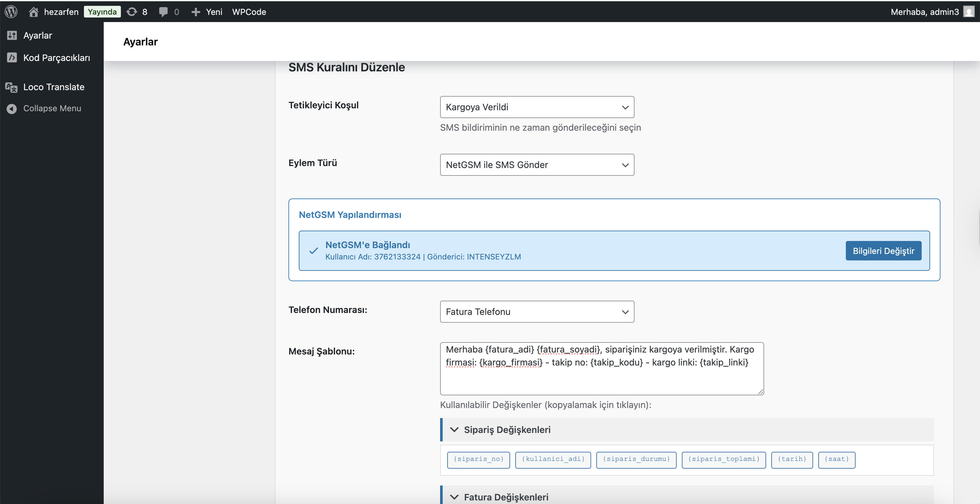Open the Telefon Numarası dropdown
The height and width of the screenshot is (504, 980).
pos(537,312)
